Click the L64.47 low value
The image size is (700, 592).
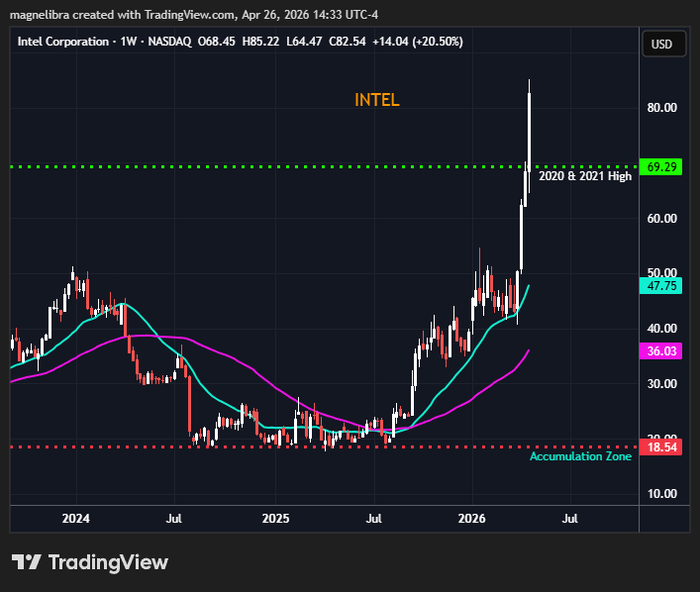[x=304, y=42]
